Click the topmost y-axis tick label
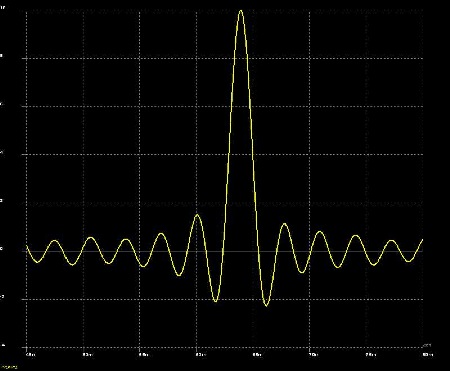The height and width of the screenshot is (371, 450). [x=4, y=6]
